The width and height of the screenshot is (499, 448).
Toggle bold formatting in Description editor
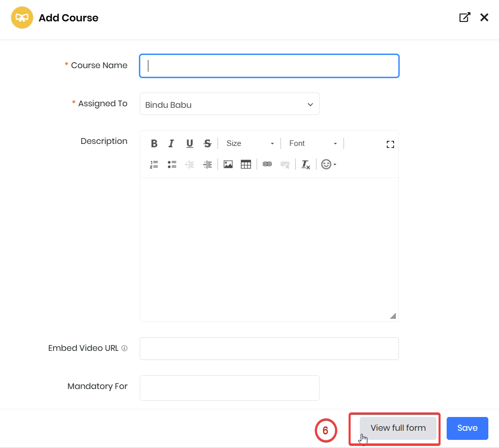[x=154, y=144]
